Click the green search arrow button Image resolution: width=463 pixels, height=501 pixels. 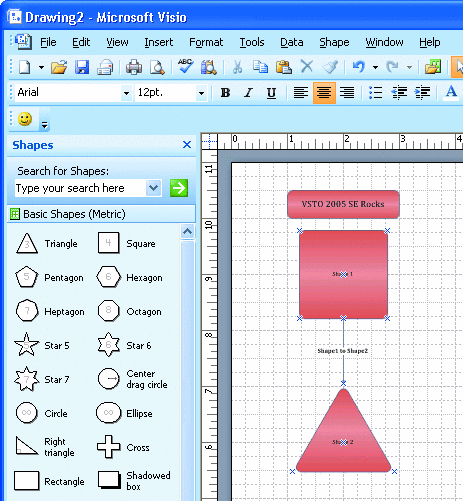(179, 188)
